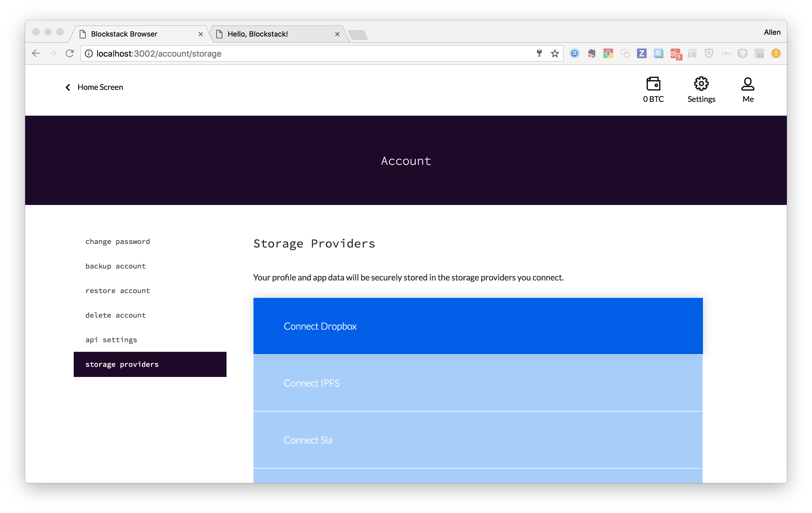Click the Me profile icon

pyautogui.click(x=748, y=84)
